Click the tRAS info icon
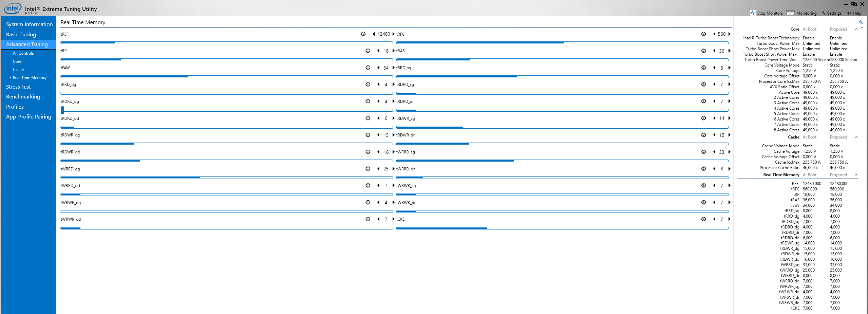This screenshot has height=314, width=868. (x=703, y=51)
